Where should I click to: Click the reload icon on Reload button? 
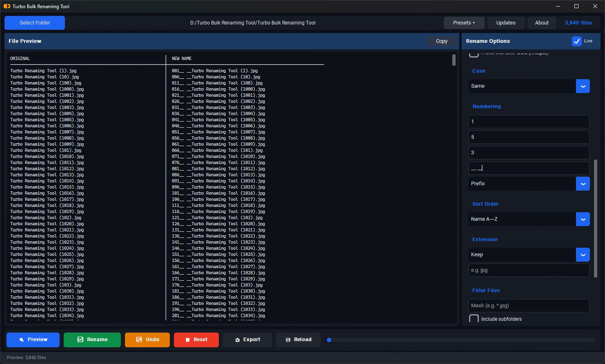[x=288, y=340]
